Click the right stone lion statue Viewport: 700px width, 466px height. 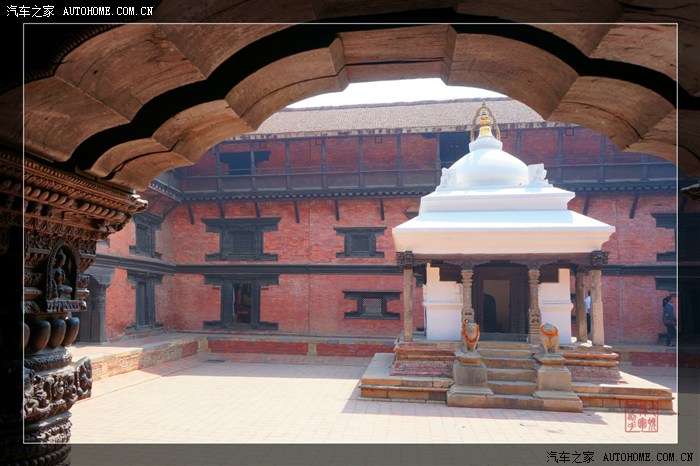tap(549, 337)
